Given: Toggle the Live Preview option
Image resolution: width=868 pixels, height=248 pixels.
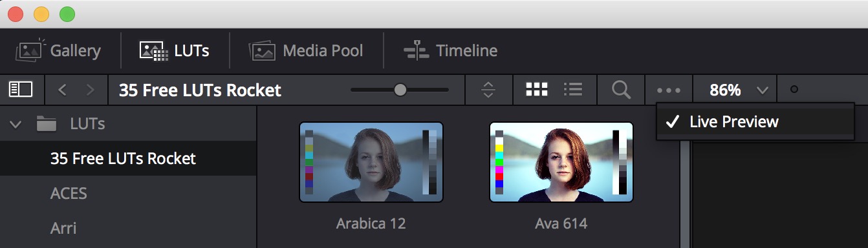Looking at the screenshot, I should (755, 121).
